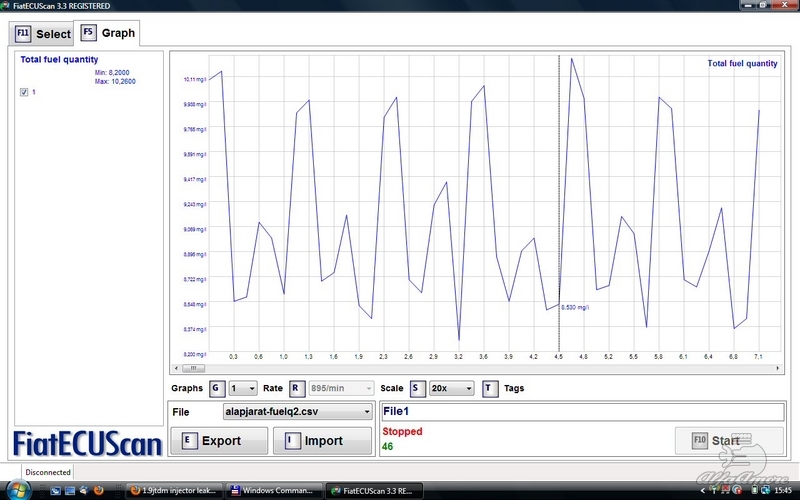Switch to the Select tab
800x500 pixels.
pos(41,34)
